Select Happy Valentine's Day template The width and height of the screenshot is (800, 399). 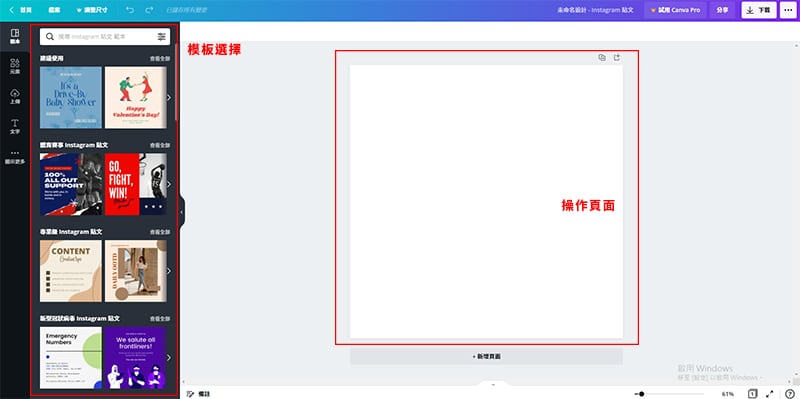pyautogui.click(x=135, y=97)
